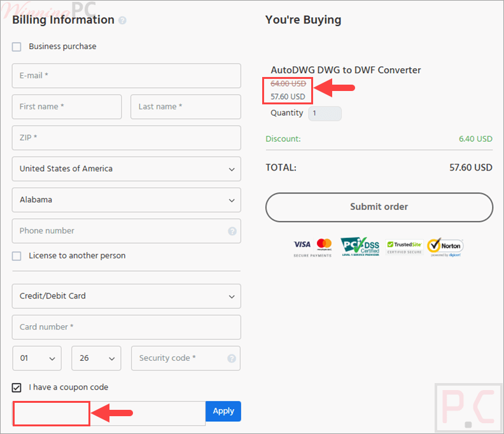Focus the E-mail input field
Screen dimensions: 504x434
[127, 76]
